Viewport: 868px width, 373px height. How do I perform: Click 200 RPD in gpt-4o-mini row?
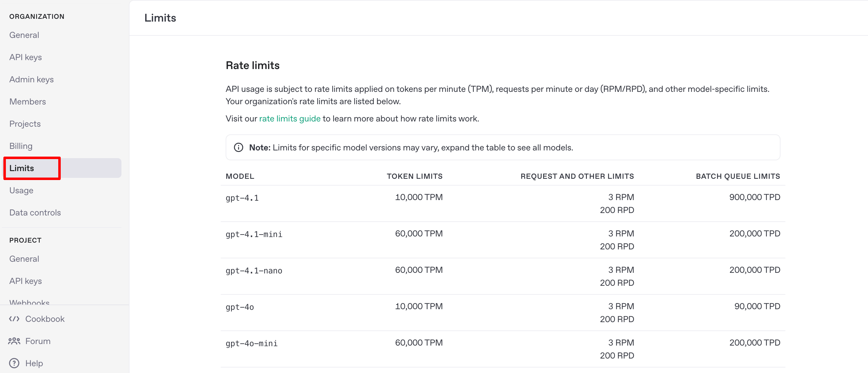pyautogui.click(x=617, y=355)
